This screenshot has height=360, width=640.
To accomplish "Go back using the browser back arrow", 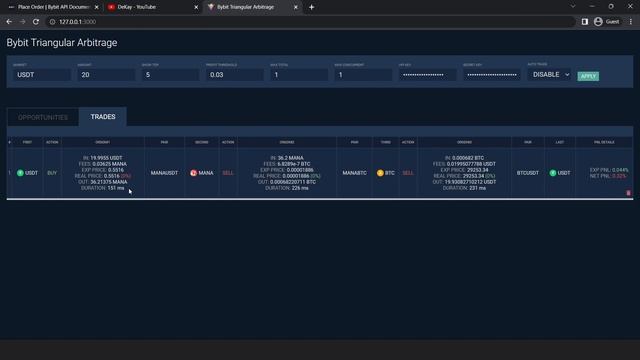I will 9,22.
